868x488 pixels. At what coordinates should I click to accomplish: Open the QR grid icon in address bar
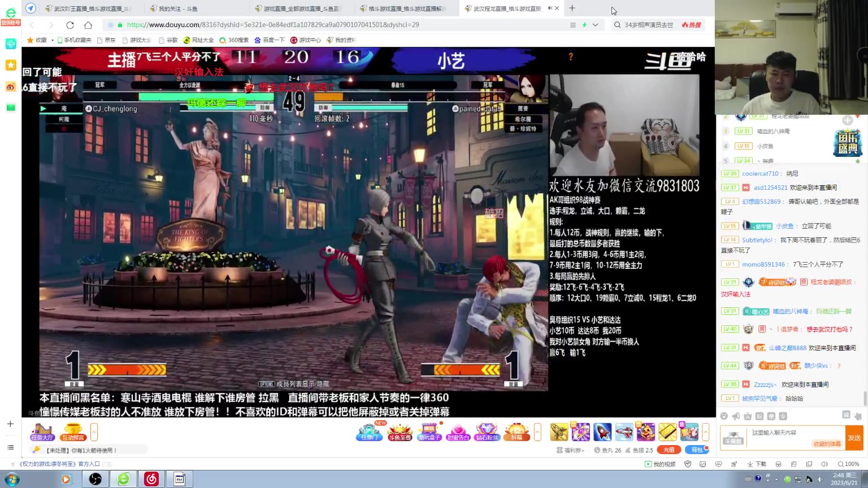coord(573,25)
